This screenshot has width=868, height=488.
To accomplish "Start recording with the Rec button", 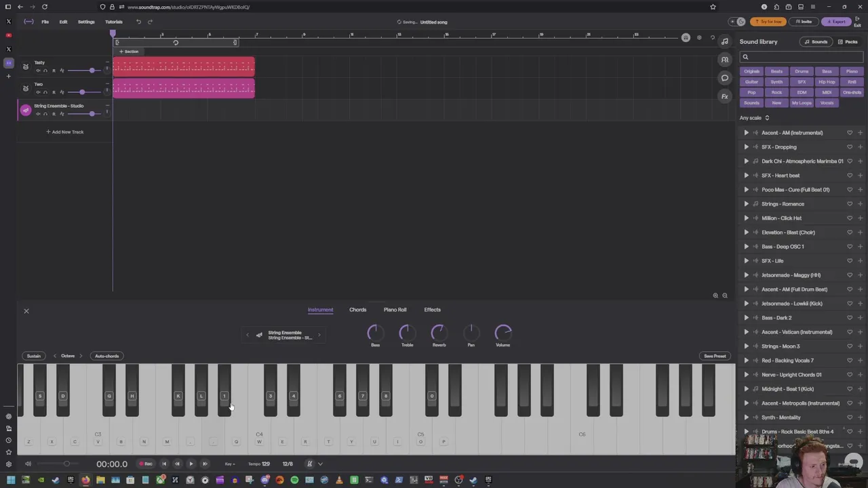I will pyautogui.click(x=145, y=464).
